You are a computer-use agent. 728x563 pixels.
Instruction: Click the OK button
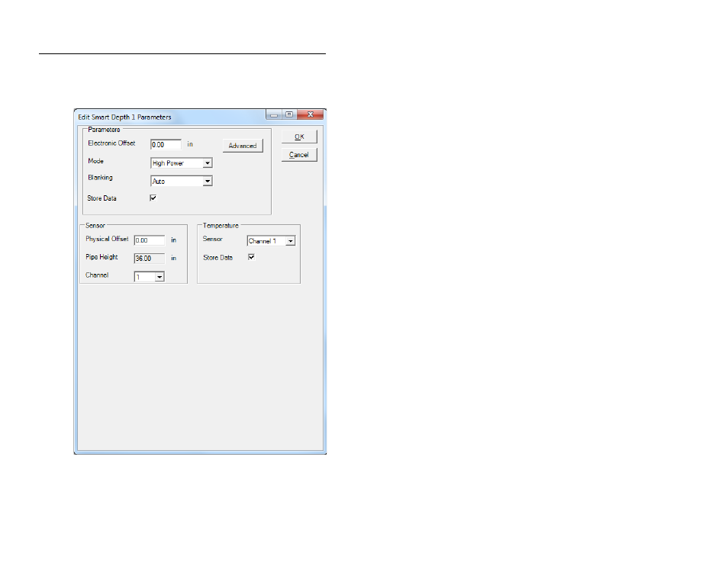(299, 137)
